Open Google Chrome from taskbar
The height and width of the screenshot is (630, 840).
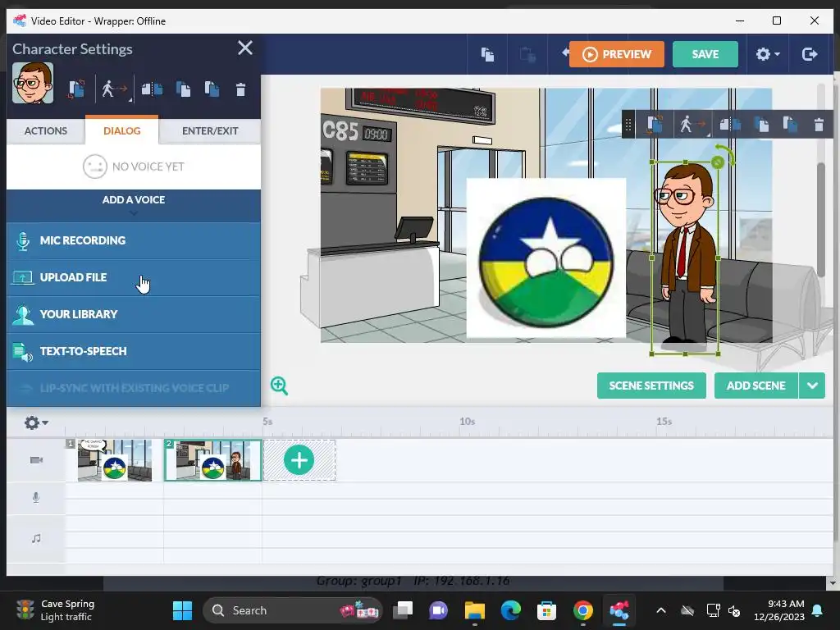(583, 610)
